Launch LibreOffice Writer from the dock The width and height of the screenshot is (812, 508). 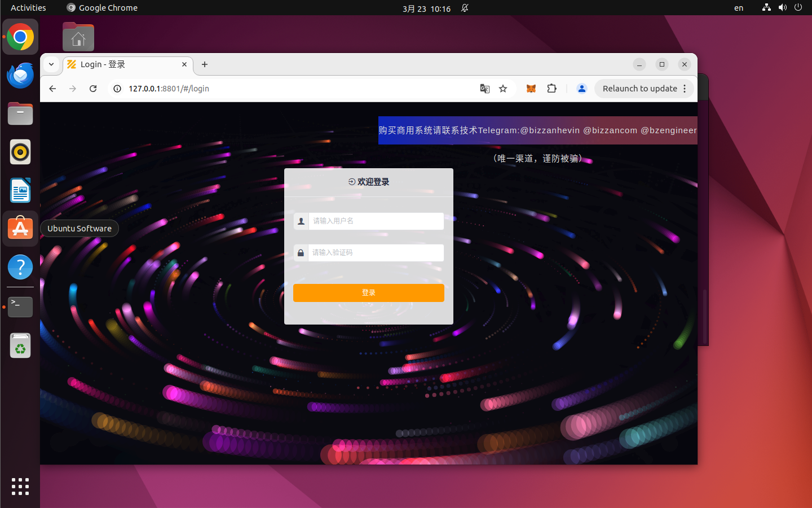click(20, 190)
